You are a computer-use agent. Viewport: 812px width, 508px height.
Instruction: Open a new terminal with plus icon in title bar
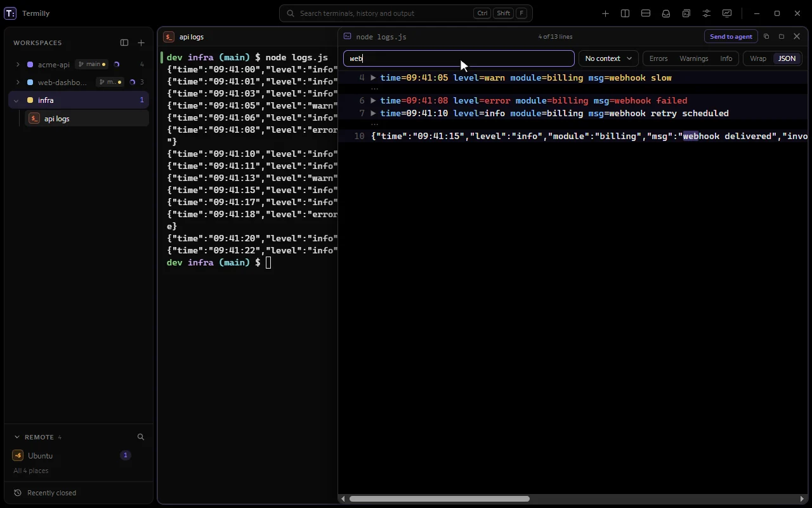coord(606,13)
